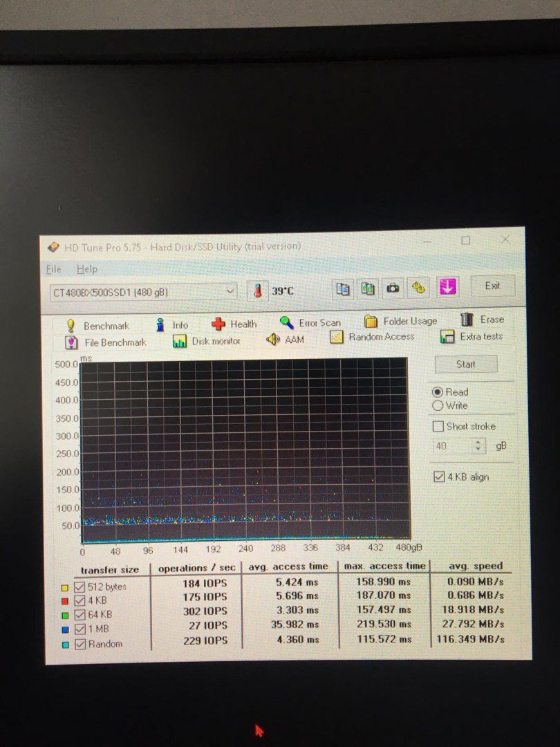Viewport: 560px width, 747px height.
Task: Click the 18.918 MB/s avg speed value
Action: tap(472, 610)
